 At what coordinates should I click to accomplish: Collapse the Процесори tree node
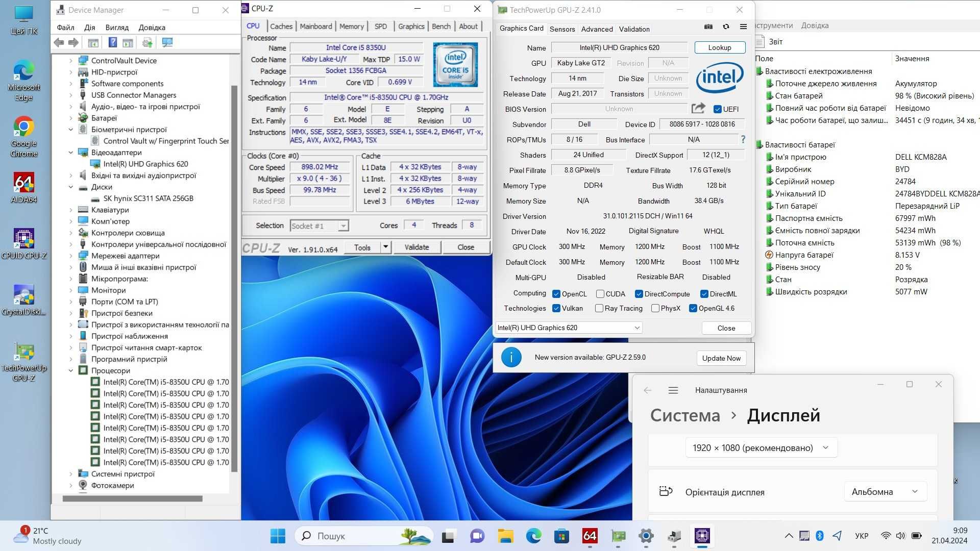(70, 371)
